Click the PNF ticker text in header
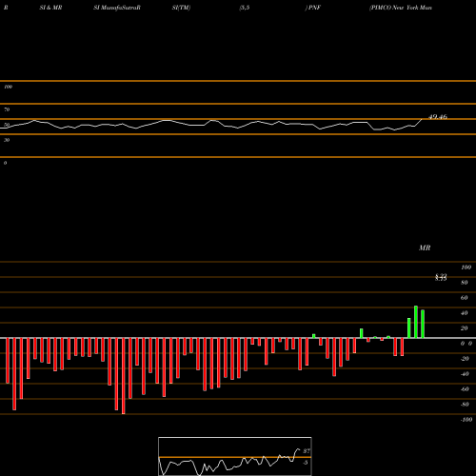Screen dimensions: 476x476 pos(313,8)
